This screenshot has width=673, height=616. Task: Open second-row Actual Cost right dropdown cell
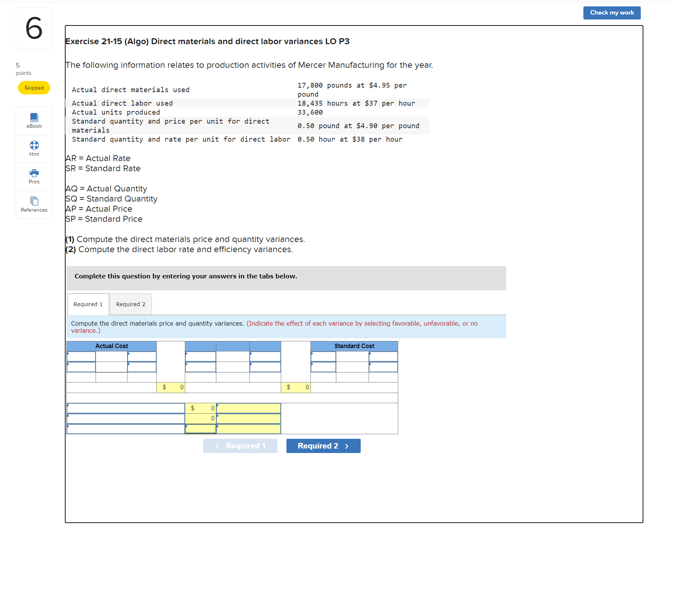click(142, 367)
